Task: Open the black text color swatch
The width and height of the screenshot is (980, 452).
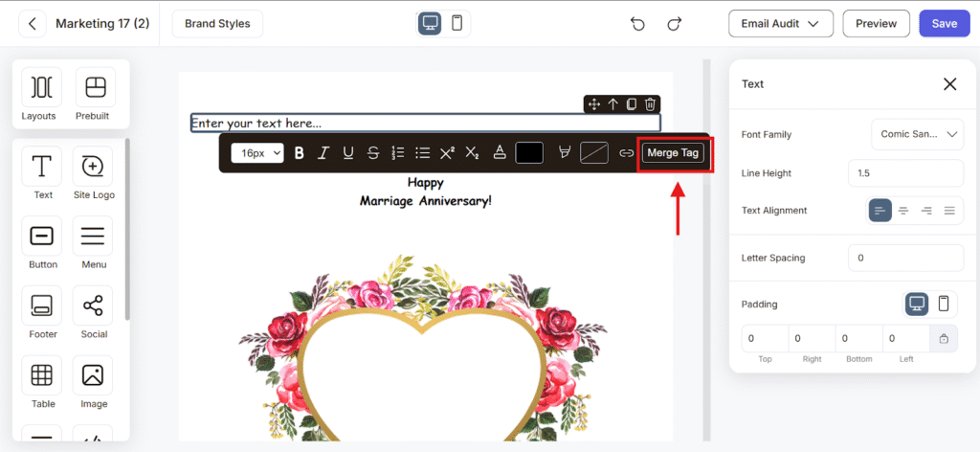Action: pos(529,153)
